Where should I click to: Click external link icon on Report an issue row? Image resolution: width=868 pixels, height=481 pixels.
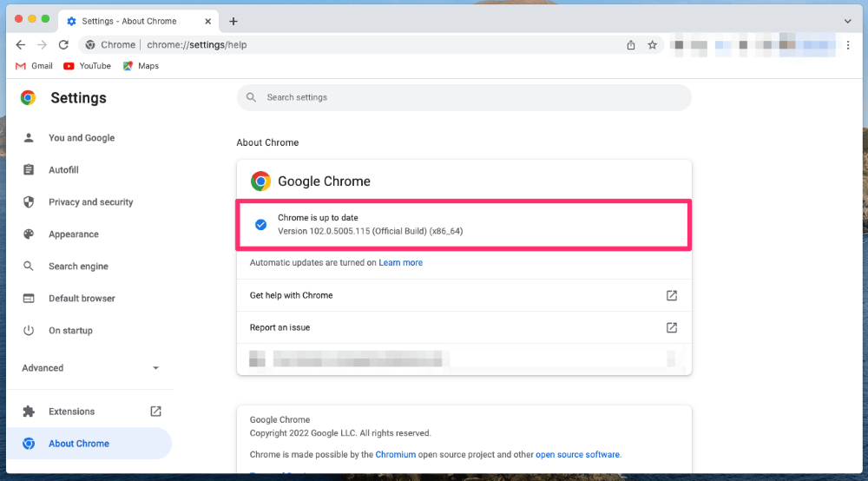coord(672,327)
